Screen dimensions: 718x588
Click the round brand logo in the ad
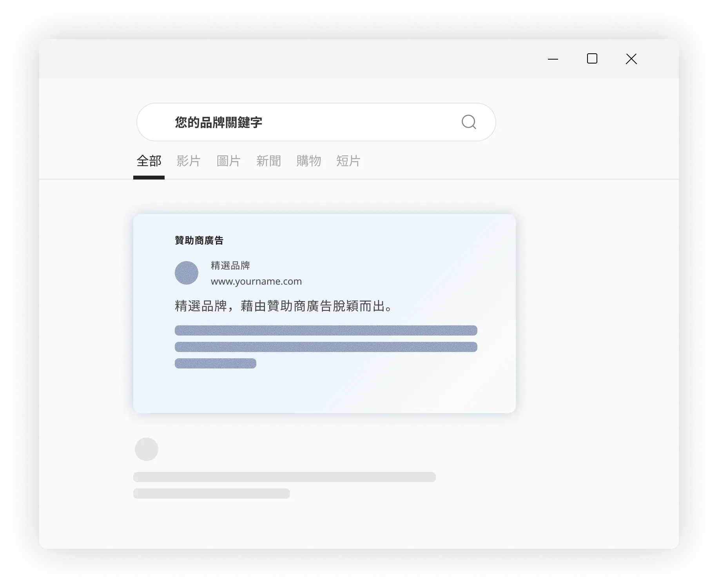pos(187,273)
